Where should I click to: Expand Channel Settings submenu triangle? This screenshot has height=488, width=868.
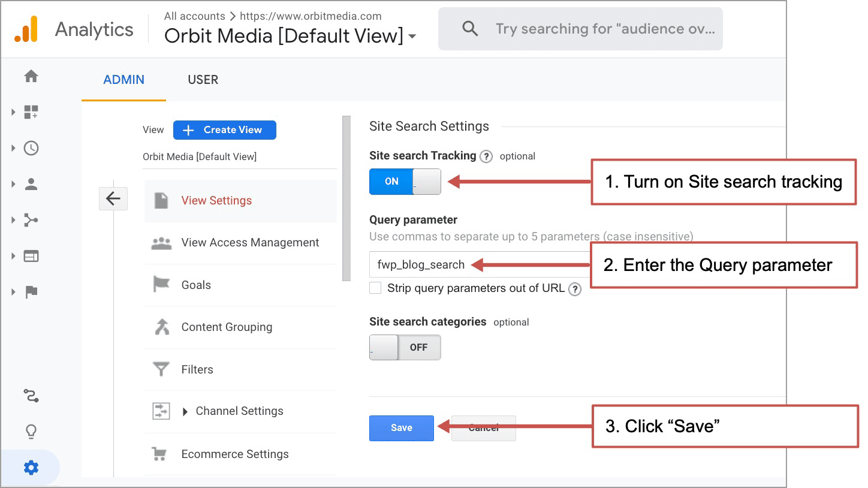tap(185, 412)
